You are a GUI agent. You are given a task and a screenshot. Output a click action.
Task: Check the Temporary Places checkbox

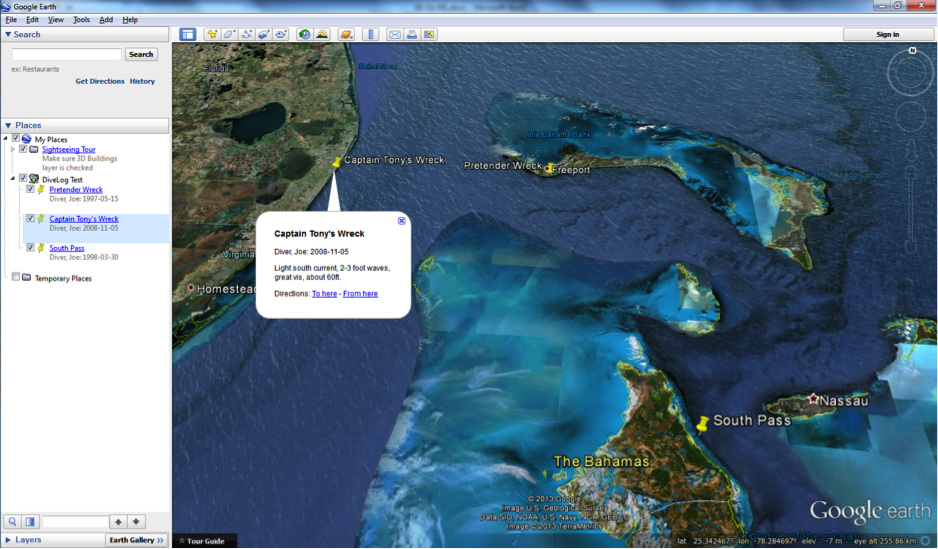click(16, 277)
